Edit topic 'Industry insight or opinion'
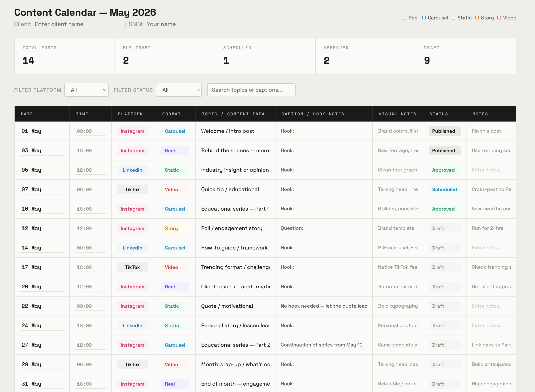Image resolution: width=535 pixels, height=392 pixels. coord(235,170)
